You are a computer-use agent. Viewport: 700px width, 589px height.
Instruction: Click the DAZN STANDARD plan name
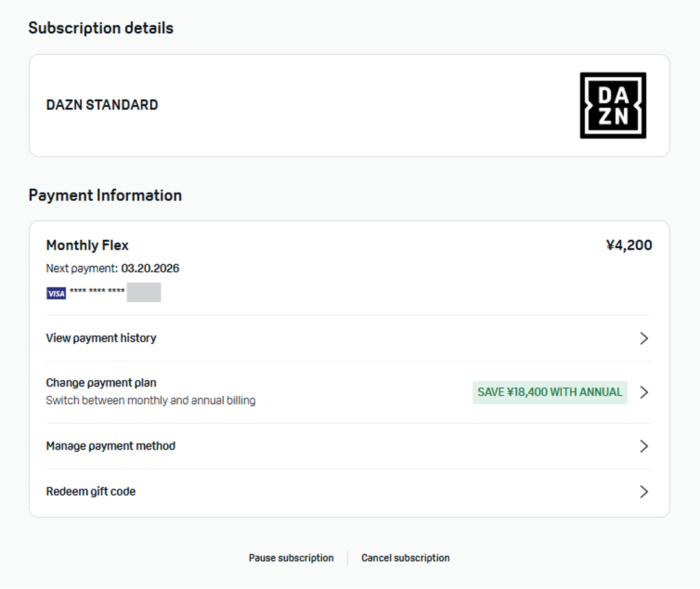click(102, 105)
